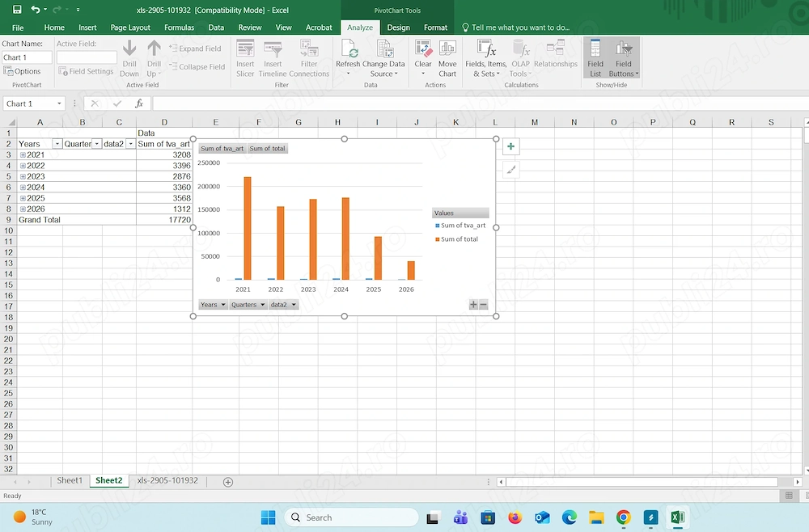The width and height of the screenshot is (809, 532).
Task: Toggle the Field List pane
Action: tap(595, 58)
